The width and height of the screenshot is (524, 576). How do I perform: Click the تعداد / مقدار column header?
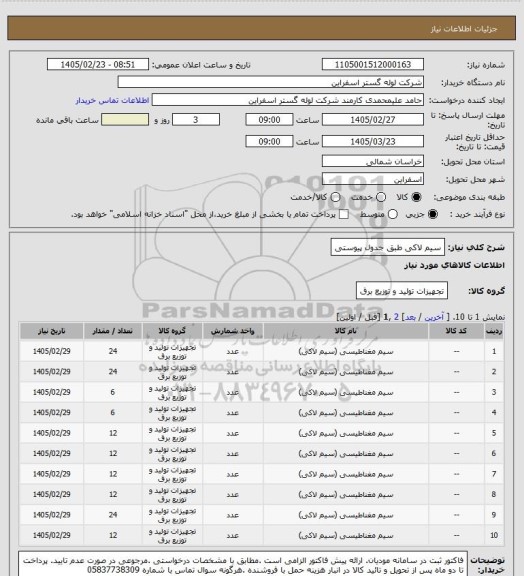[112, 331]
